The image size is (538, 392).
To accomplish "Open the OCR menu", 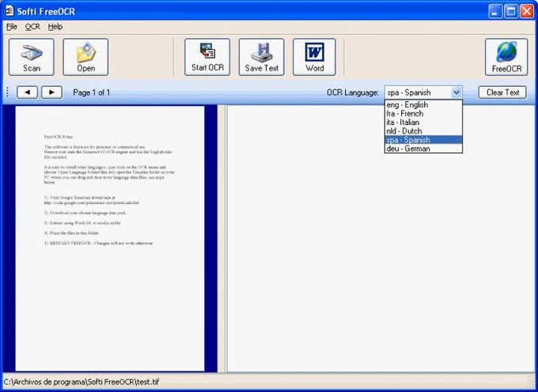I will [32, 27].
